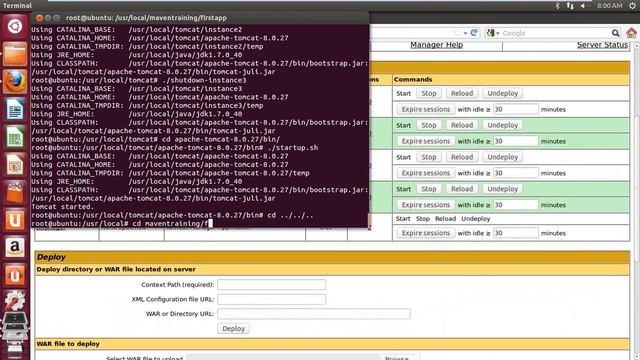Open the session gear menu
This screenshot has width=640, height=360.
tap(632, 5)
